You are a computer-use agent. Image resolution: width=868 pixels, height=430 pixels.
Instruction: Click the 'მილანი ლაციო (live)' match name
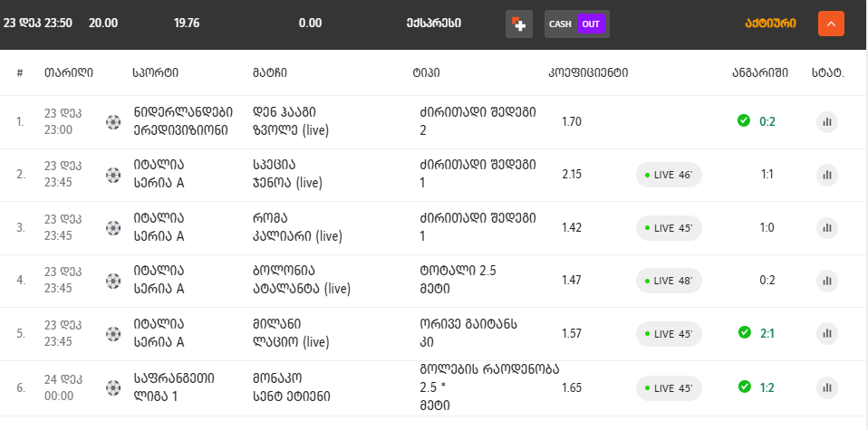pyautogui.click(x=291, y=334)
